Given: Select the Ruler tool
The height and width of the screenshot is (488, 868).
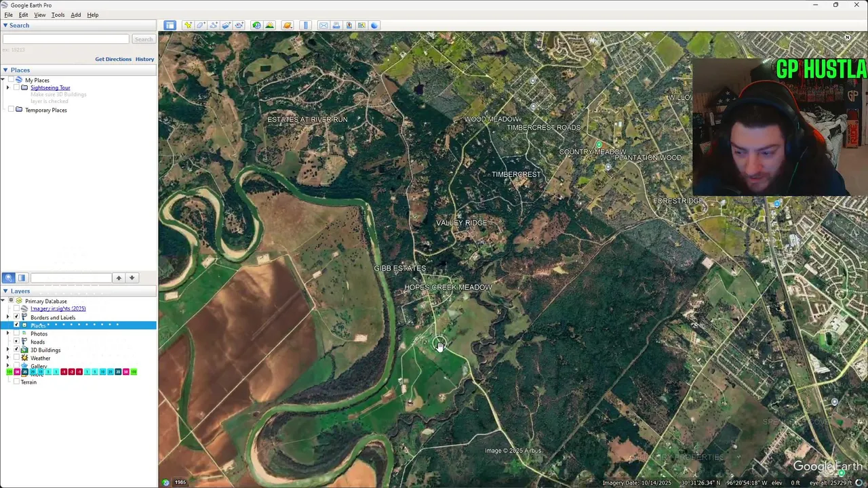Looking at the screenshot, I should (305, 25).
